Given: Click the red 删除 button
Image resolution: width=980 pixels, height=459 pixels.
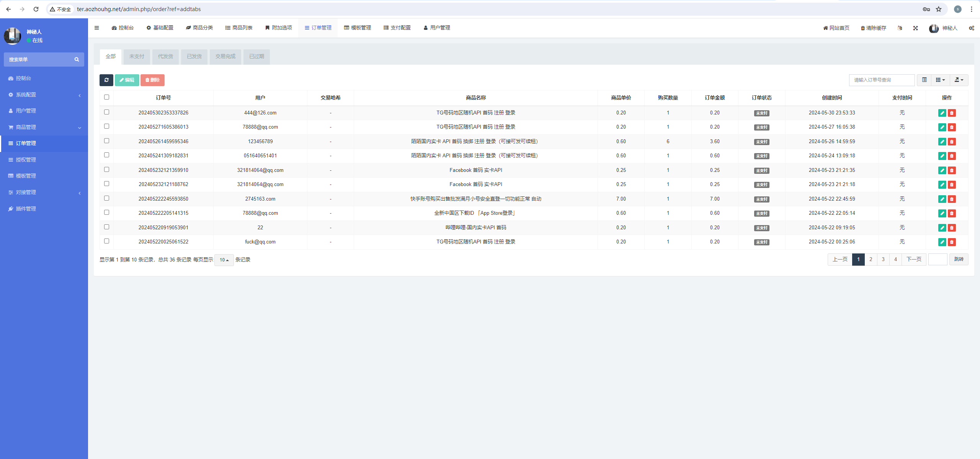Looking at the screenshot, I should (152, 80).
